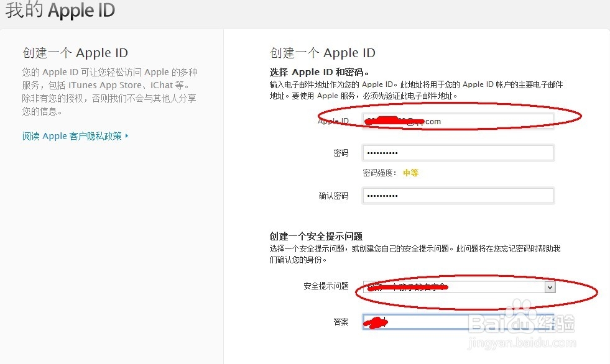
Task: Focus the 密码 password field
Action: pos(458,153)
